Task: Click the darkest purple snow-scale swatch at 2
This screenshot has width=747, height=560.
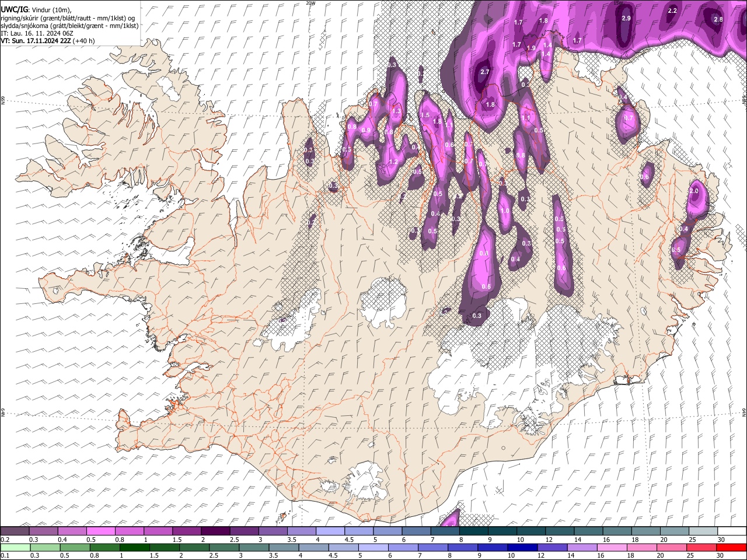Action: 215,531
